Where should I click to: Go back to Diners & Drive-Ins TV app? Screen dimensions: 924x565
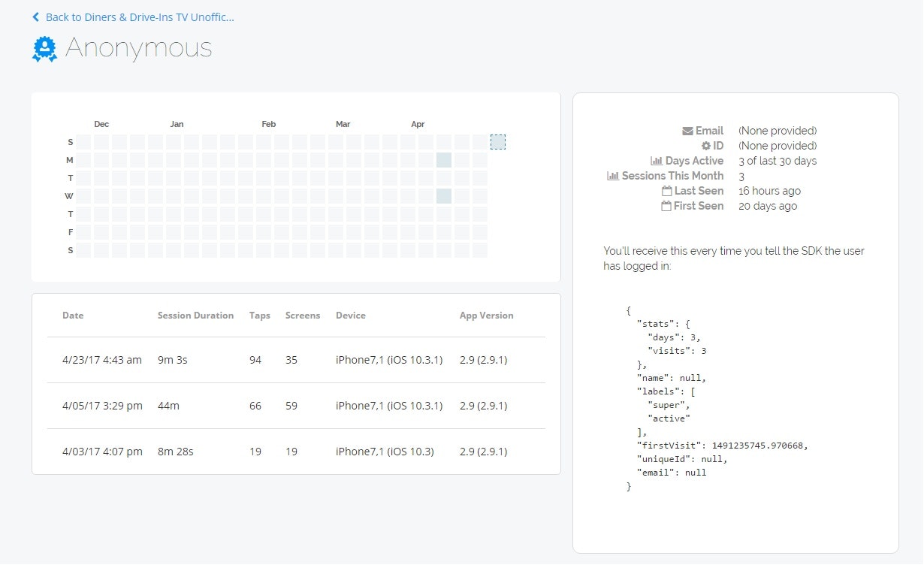140,17
